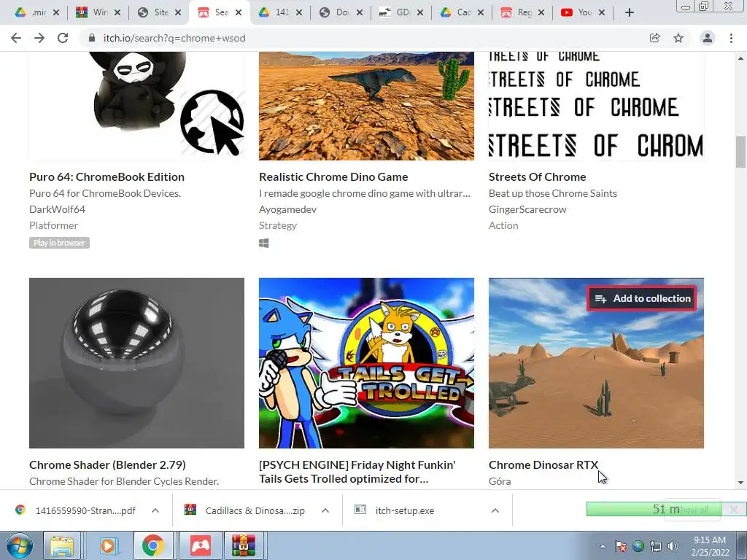Click the Action genre text
Image resolution: width=747 pixels, height=560 pixels.
coord(503,225)
